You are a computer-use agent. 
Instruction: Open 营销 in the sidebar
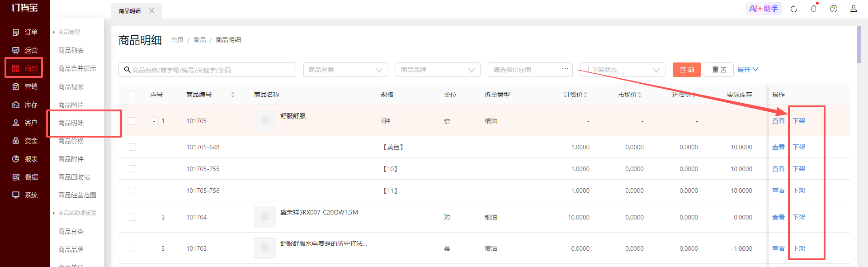(25, 86)
